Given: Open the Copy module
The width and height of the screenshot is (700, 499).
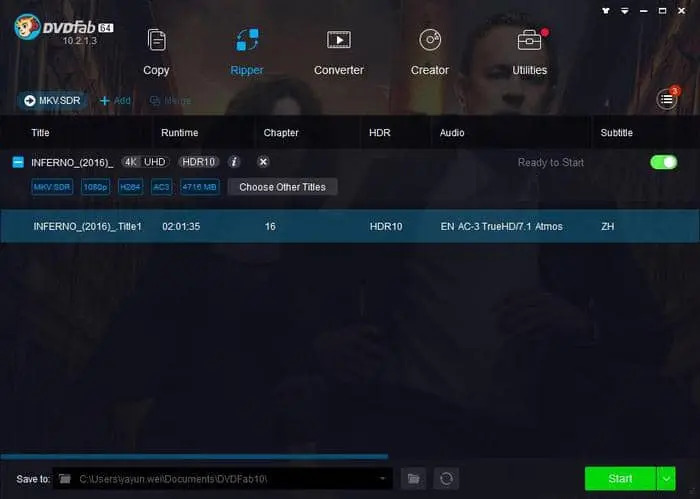Looking at the screenshot, I should [156, 52].
